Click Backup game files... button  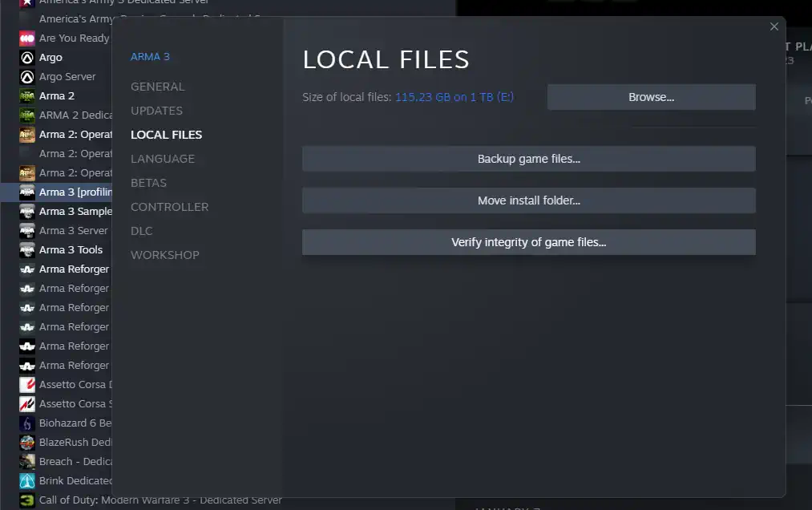coord(529,159)
